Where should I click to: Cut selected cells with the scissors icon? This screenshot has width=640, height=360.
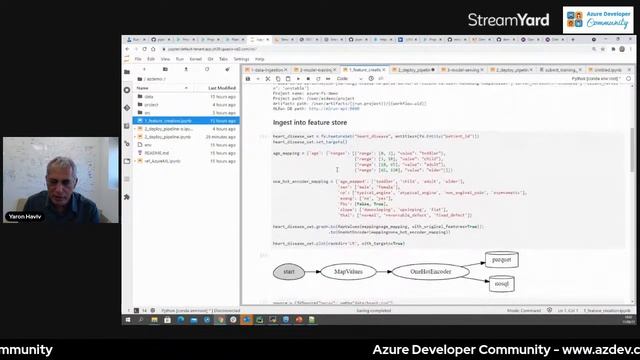coord(268,79)
